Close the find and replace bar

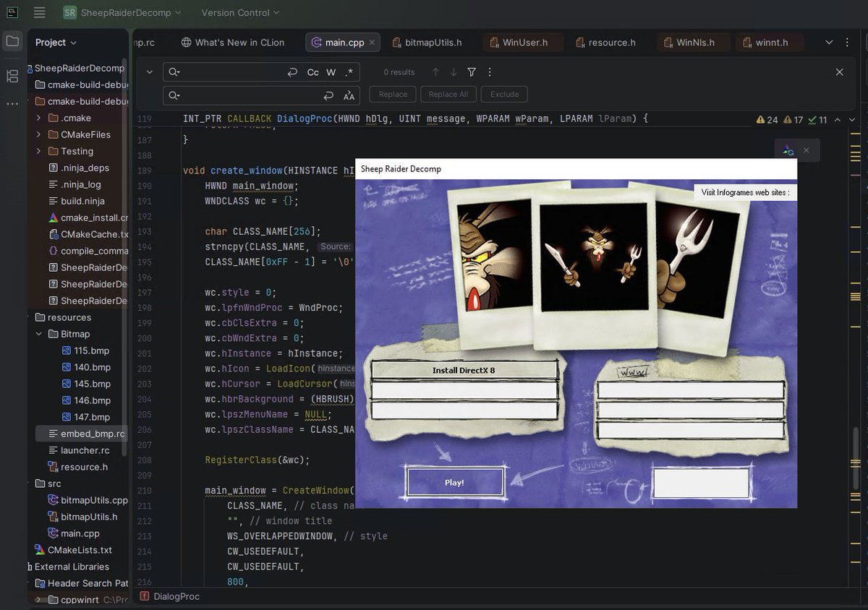coord(840,72)
